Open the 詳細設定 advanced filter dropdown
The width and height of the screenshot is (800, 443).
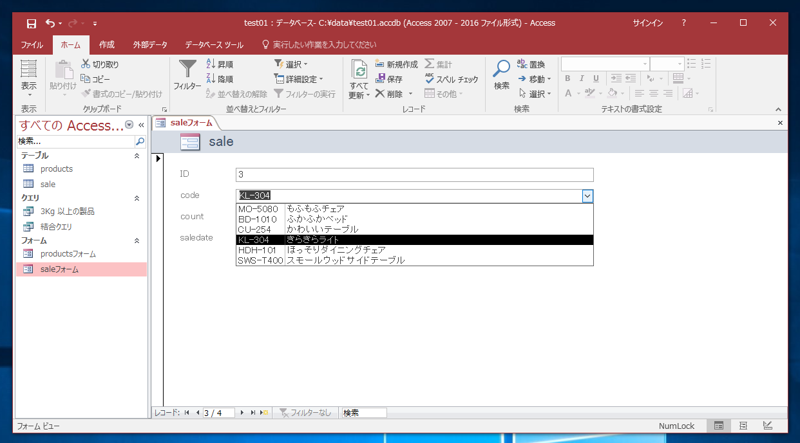[x=298, y=79]
